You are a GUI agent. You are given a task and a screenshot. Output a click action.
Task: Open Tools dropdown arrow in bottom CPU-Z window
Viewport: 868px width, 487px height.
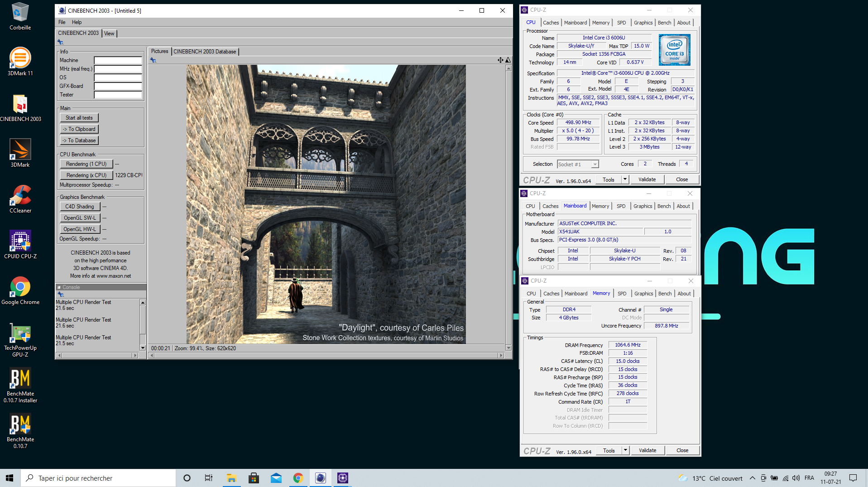(x=625, y=451)
